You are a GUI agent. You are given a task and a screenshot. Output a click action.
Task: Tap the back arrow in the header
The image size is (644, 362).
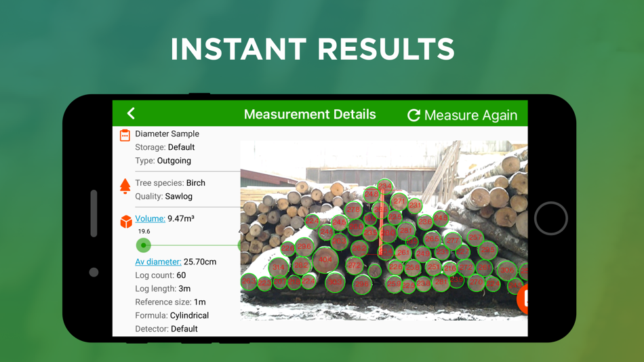point(131,113)
